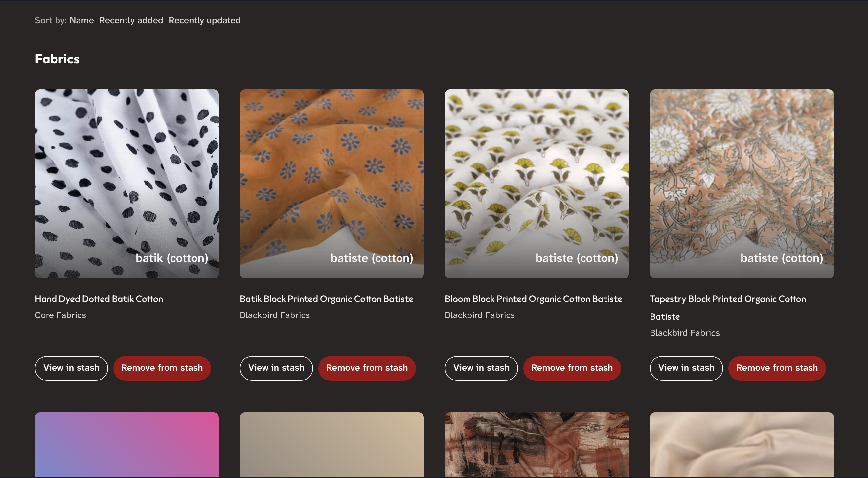868x478 pixels.
Task: View Tapestry Block Printed Batiste in stash
Action: pos(686,368)
